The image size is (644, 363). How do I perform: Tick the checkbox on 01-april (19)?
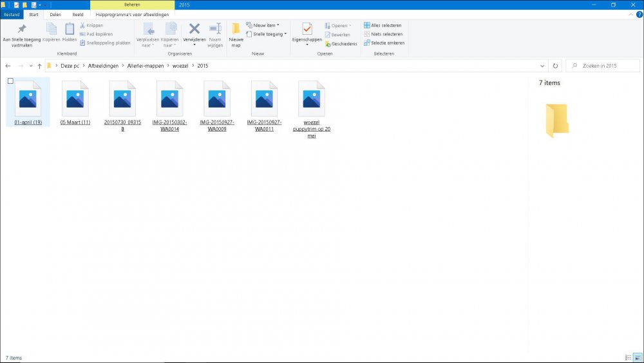10,81
